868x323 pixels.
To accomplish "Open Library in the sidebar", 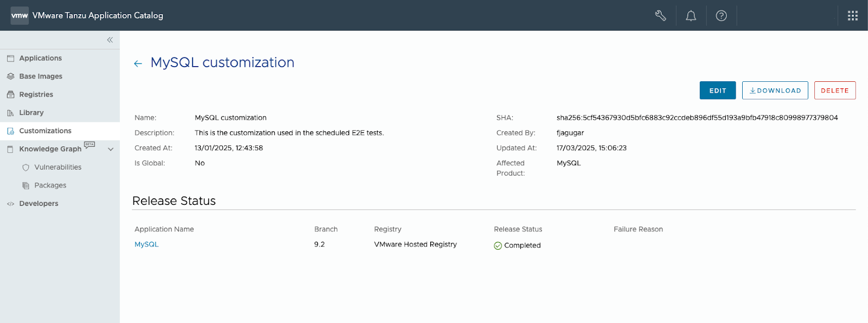I will click(31, 113).
